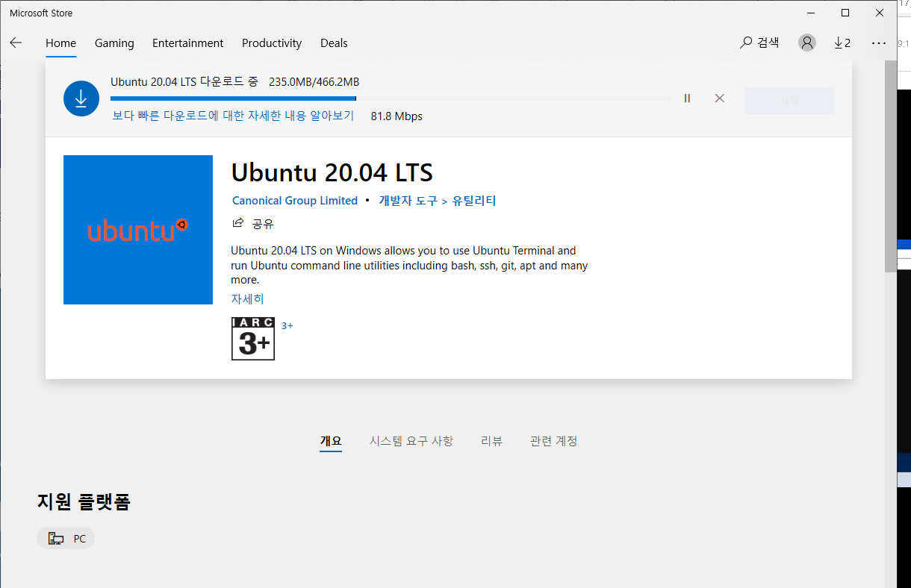The image size is (911, 588).
Task: Open the Canonical Group Limited publisher link
Action: click(295, 201)
